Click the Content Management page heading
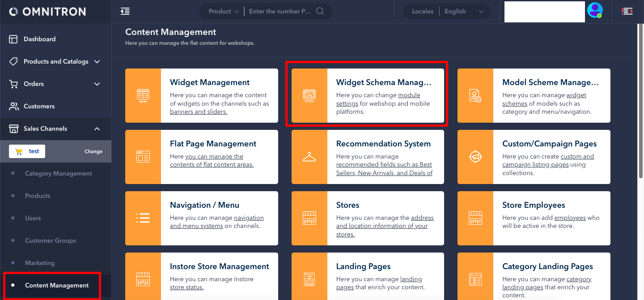 click(x=170, y=32)
